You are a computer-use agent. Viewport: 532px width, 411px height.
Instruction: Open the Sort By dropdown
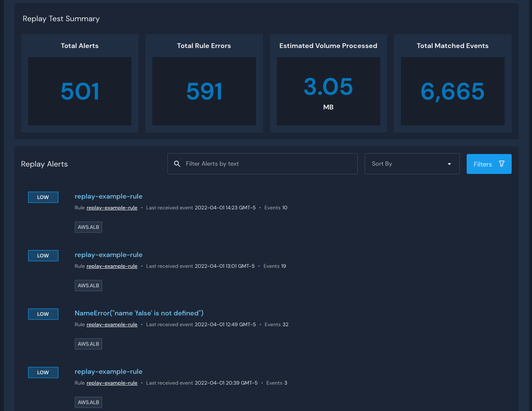point(412,164)
